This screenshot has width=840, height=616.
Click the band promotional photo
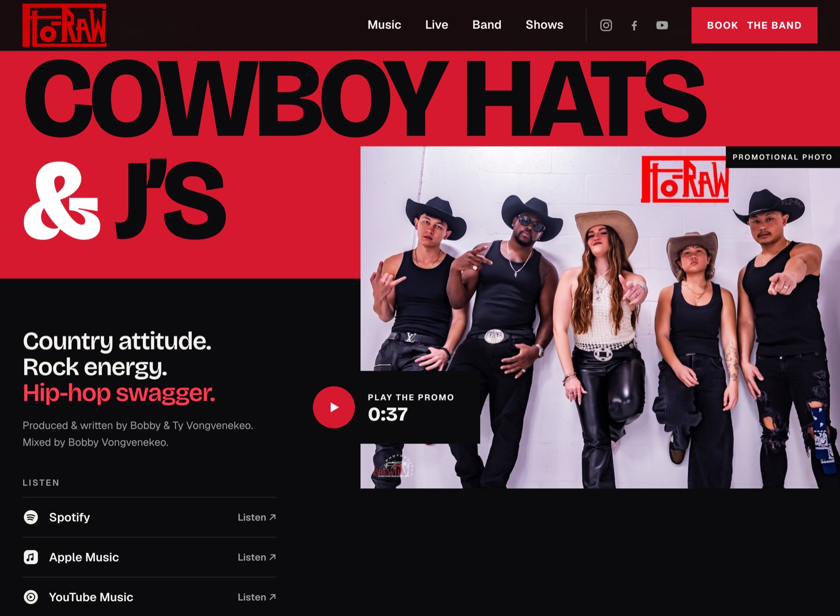[x=600, y=317]
